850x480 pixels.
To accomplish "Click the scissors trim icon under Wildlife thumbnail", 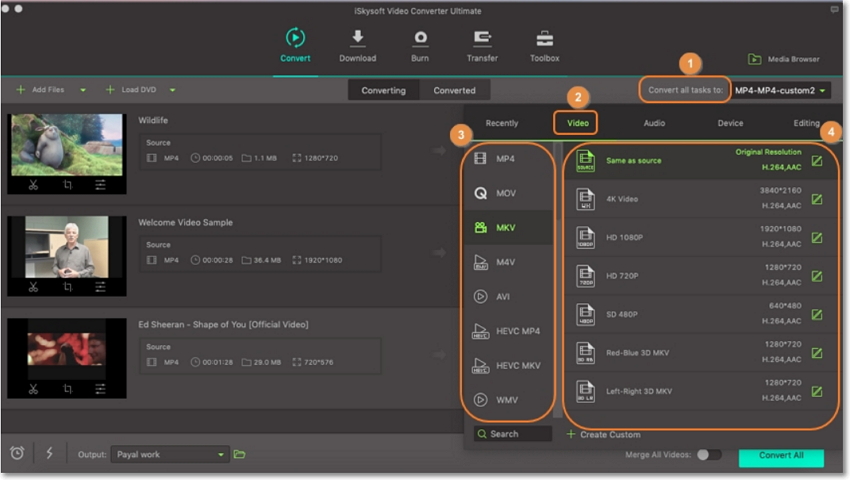I will (33, 185).
